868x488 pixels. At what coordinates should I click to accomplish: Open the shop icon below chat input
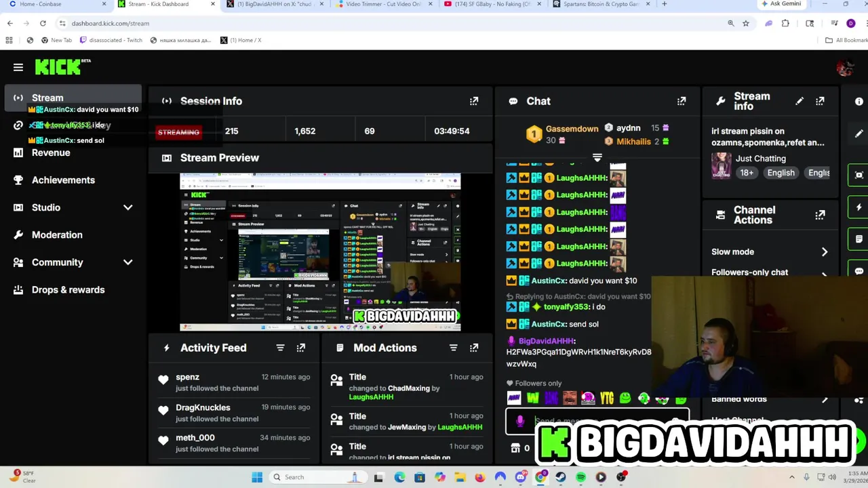[x=516, y=448]
